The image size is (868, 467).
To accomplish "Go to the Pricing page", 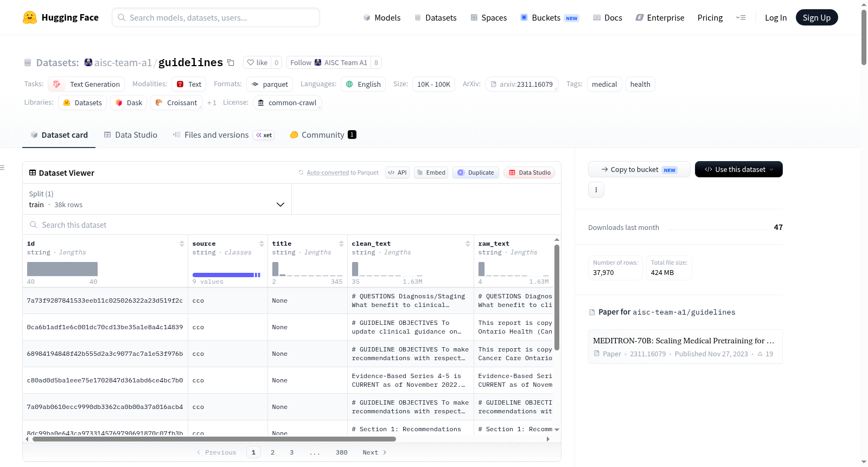I will click(x=710, y=18).
